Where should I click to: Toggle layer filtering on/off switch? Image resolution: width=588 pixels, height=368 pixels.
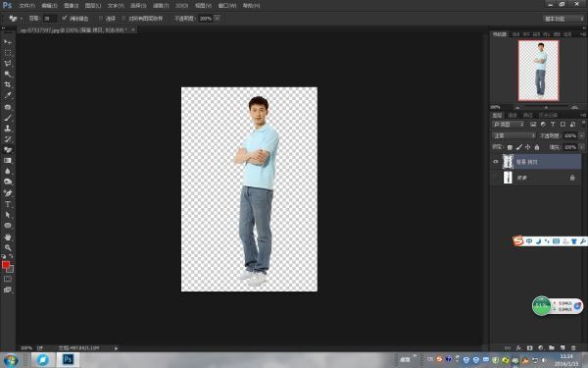[583, 124]
